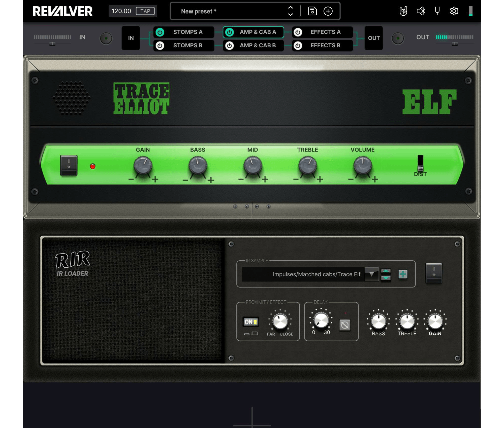Click the add new preset icon
Viewport: 504px width, 428px height.
pyautogui.click(x=328, y=11)
